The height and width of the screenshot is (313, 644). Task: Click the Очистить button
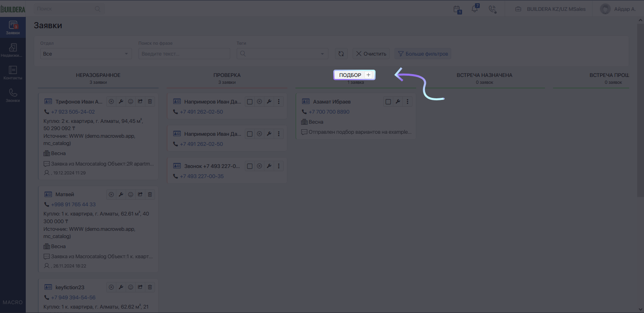coord(371,54)
